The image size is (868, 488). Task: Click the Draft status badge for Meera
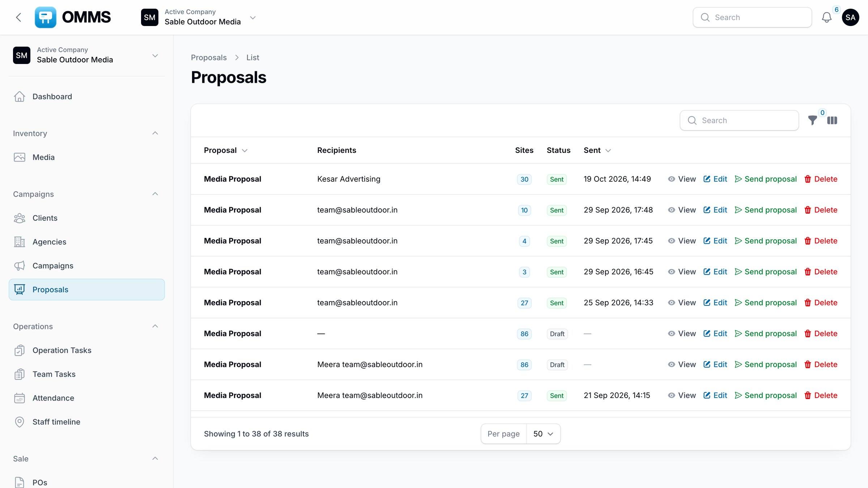pos(557,365)
